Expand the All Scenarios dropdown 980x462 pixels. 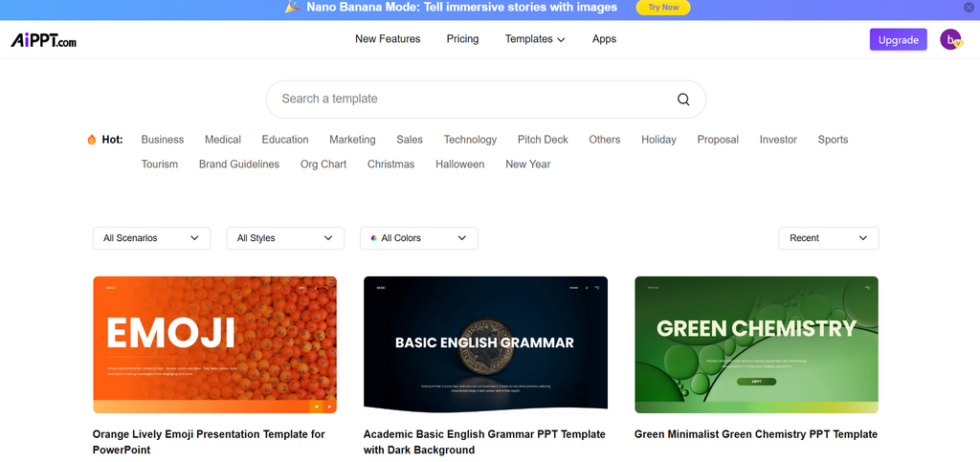coord(151,238)
